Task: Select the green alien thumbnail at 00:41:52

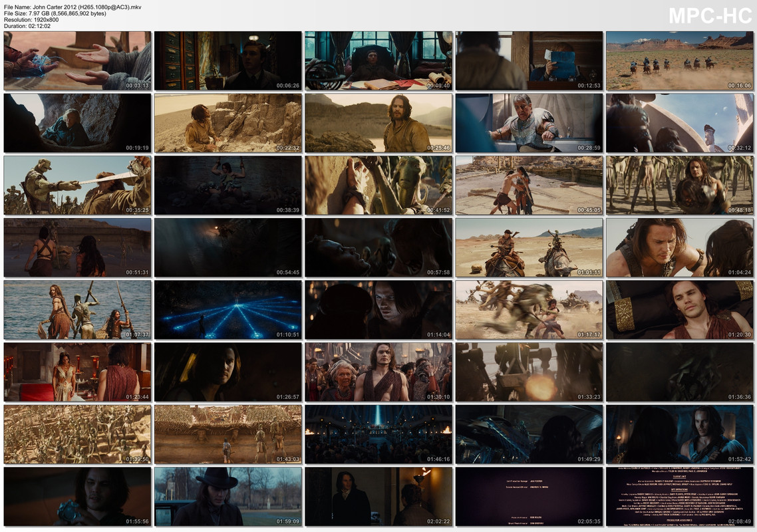Action: (x=378, y=186)
